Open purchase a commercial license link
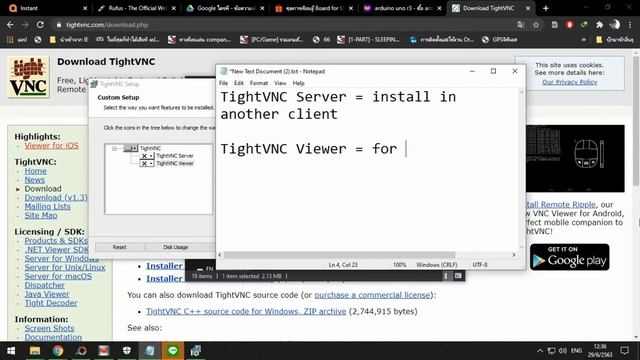The width and height of the screenshot is (640, 360). [x=372, y=295]
